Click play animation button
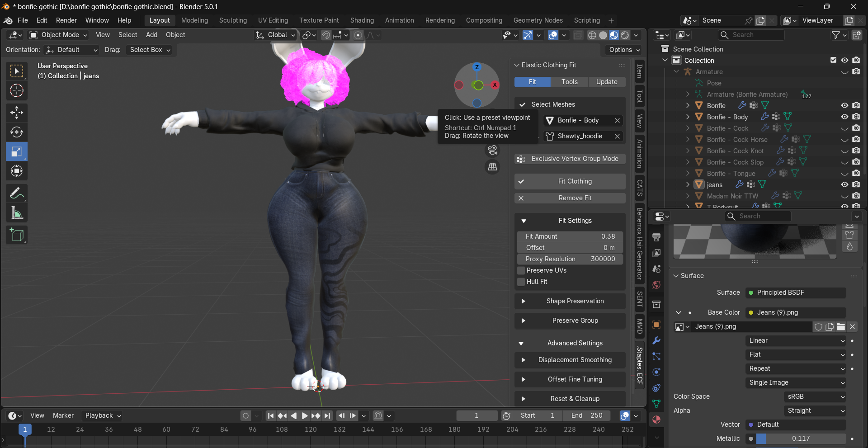 click(x=305, y=415)
